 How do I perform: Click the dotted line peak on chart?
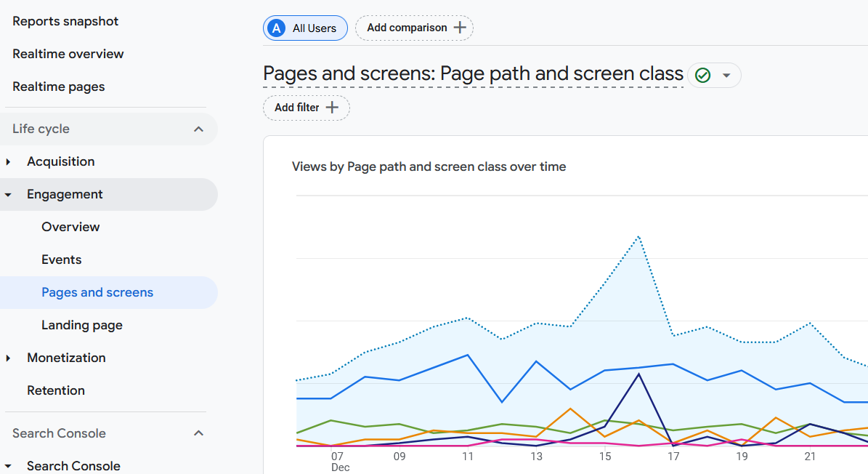click(638, 236)
